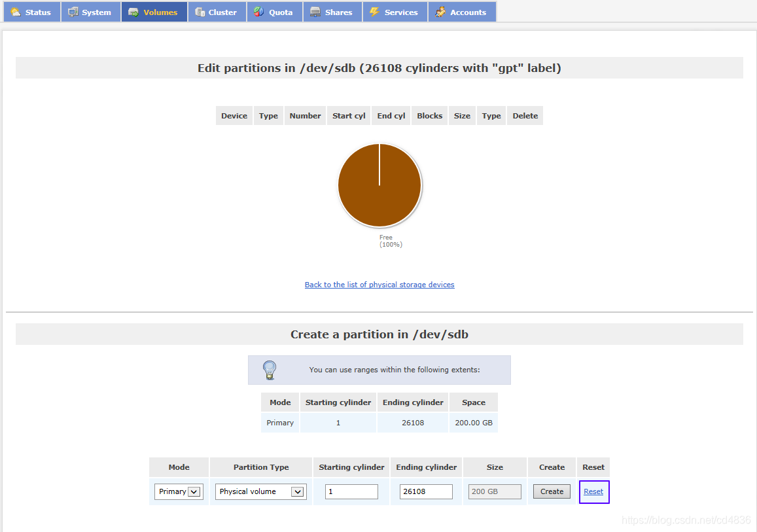This screenshot has width=757, height=532.
Task: Click the System tab monitor icon
Action: [73, 12]
